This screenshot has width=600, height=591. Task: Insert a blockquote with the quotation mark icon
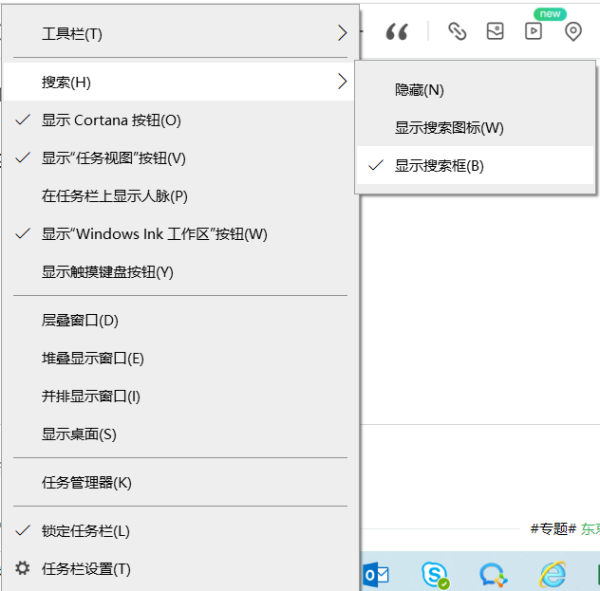397,31
